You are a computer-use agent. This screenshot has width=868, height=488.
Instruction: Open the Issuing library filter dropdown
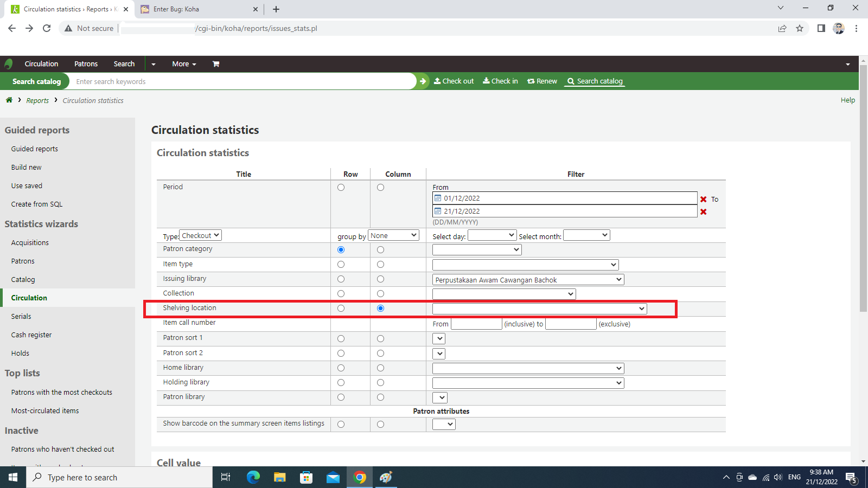(x=528, y=280)
